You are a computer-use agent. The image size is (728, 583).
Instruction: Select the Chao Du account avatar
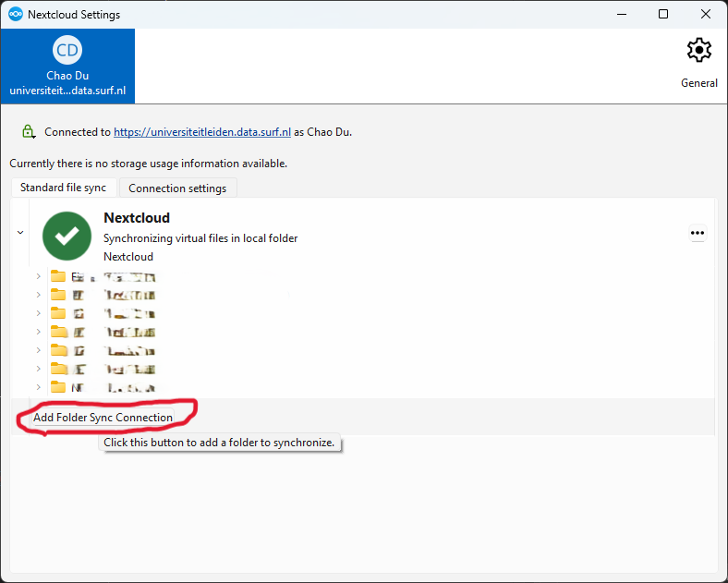[67, 50]
